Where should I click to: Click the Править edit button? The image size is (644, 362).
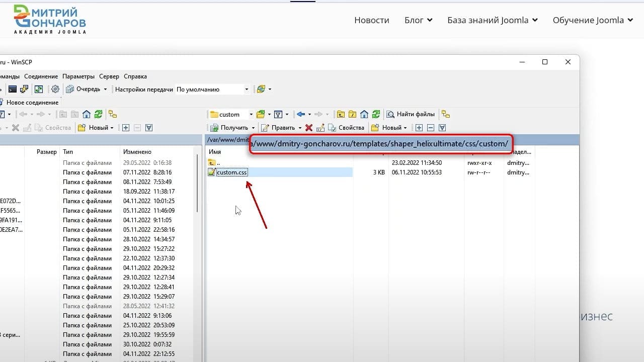(282, 128)
